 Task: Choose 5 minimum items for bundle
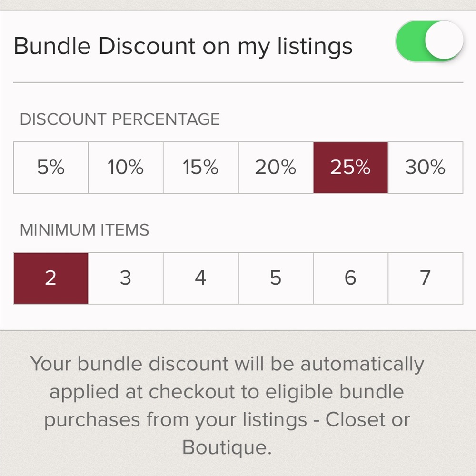(x=275, y=278)
